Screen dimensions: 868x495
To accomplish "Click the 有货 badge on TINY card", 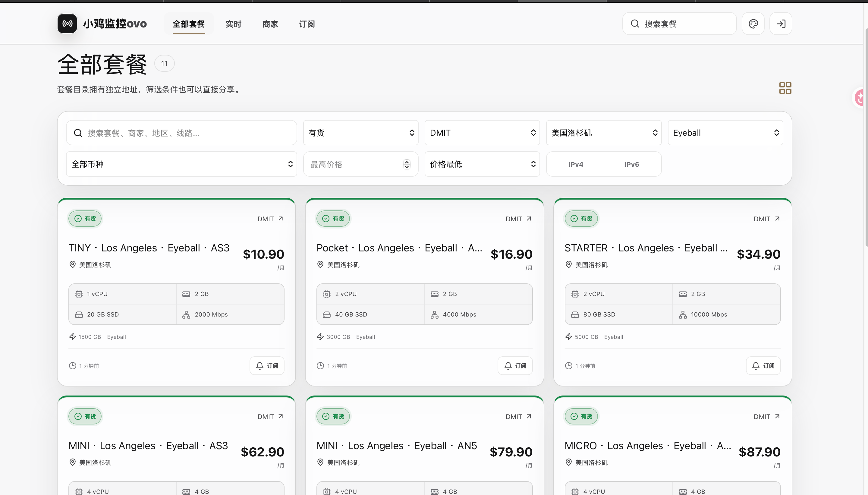I will coord(85,218).
